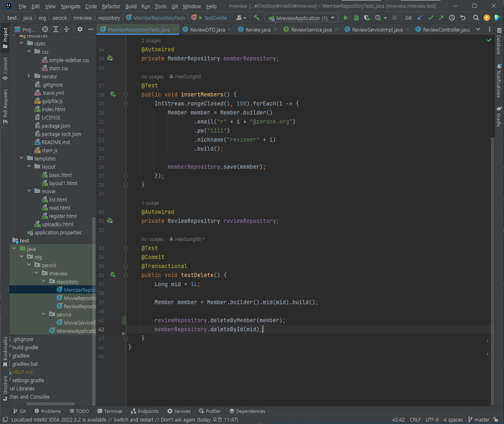Open Project panel gear options
Screen dimensions: 504x424
80,30
